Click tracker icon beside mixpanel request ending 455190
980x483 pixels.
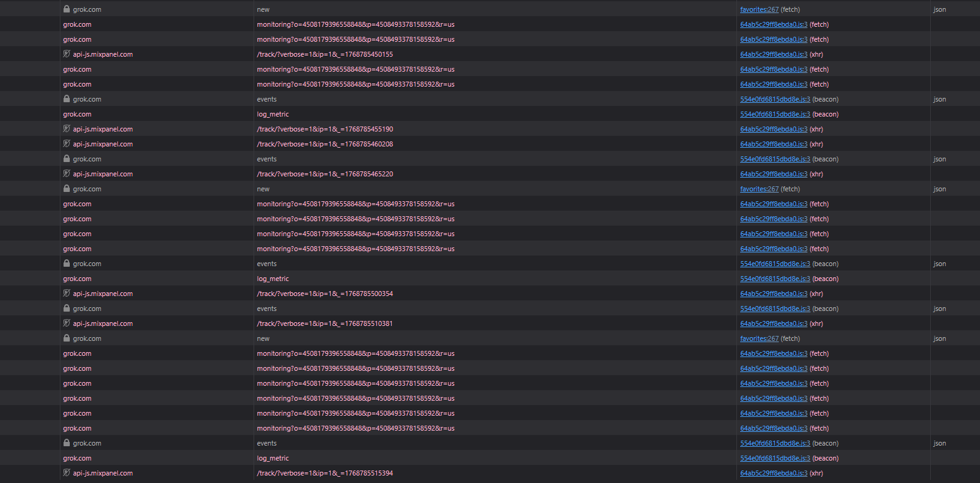[67, 129]
